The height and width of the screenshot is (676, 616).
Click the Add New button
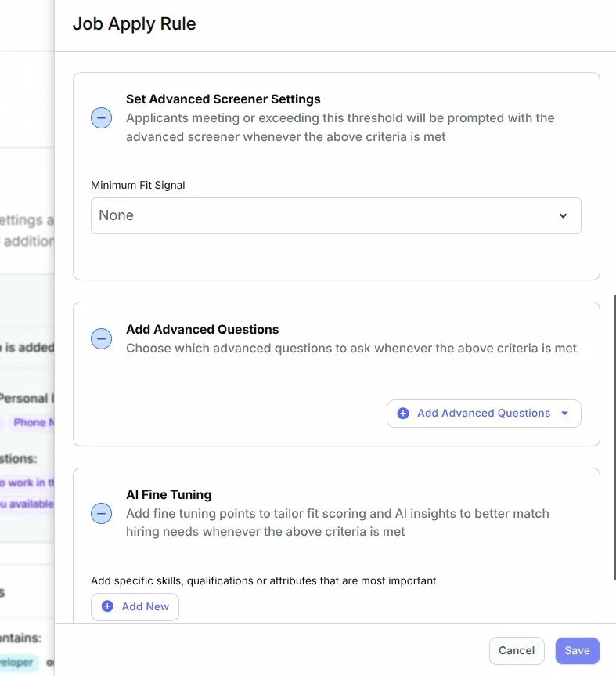135,606
